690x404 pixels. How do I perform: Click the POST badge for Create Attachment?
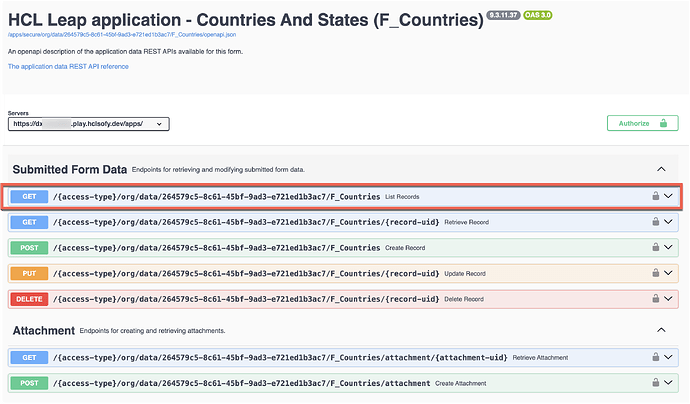[29, 383]
